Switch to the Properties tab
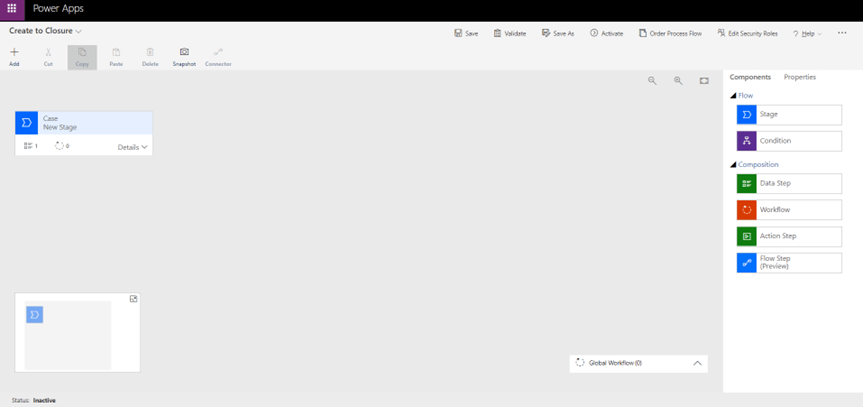The width and height of the screenshot is (863, 407). [799, 77]
